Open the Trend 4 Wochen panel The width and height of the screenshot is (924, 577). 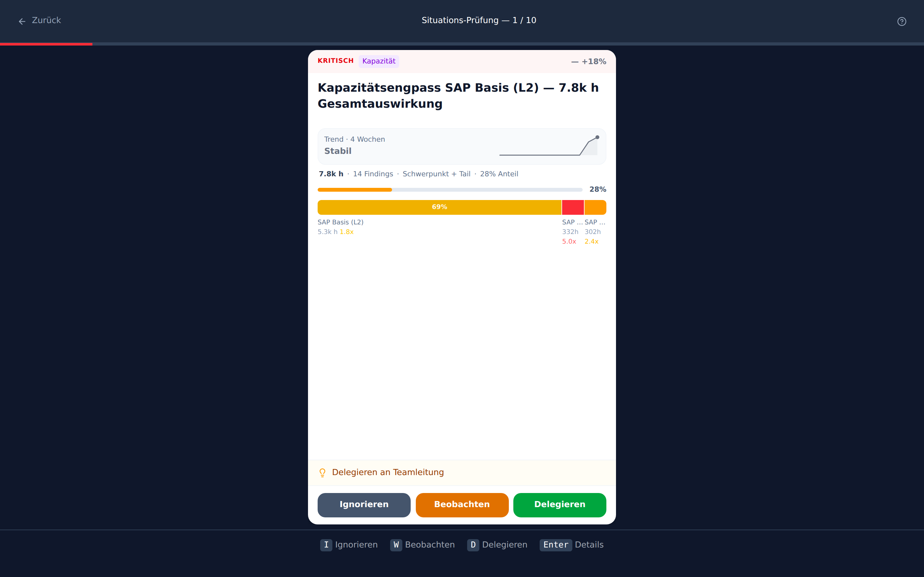point(462,146)
